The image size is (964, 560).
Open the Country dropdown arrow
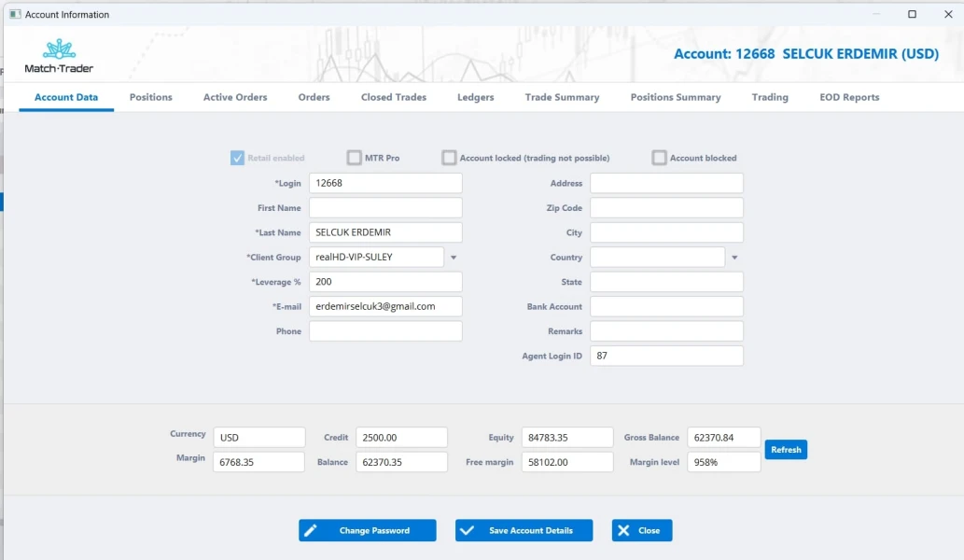[734, 258]
